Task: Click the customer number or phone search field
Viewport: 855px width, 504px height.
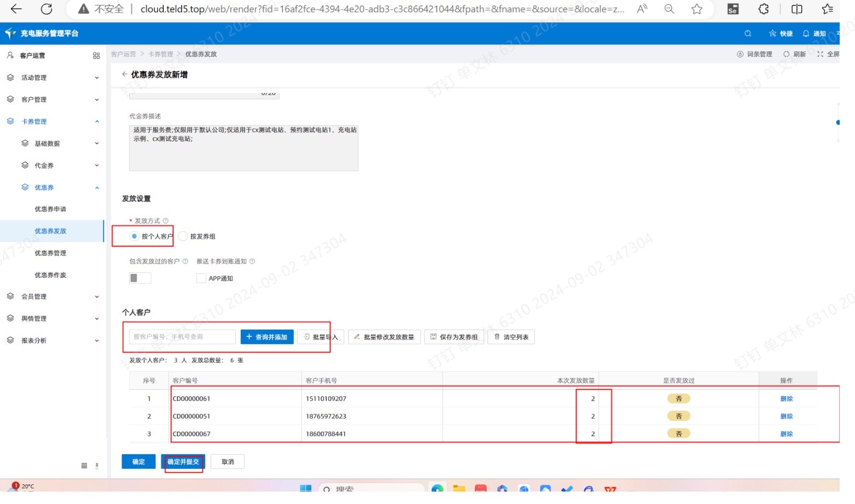Action: point(182,337)
